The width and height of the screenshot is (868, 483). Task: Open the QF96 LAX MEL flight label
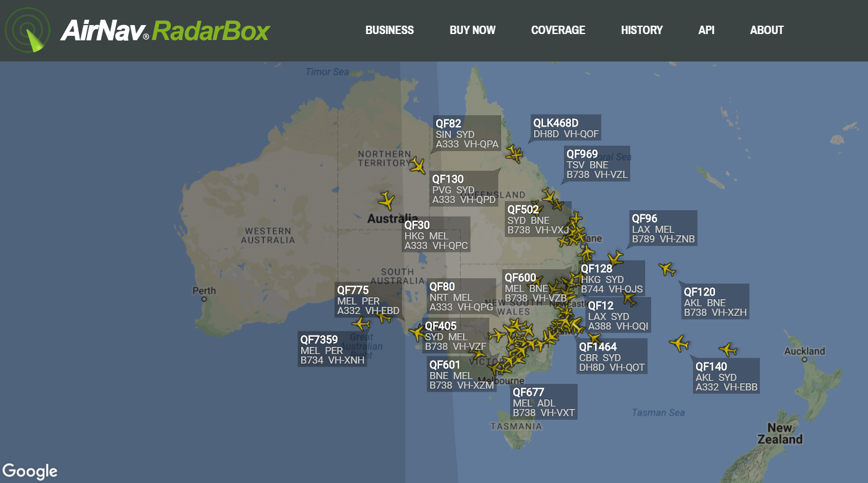pyautogui.click(x=664, y=229)
